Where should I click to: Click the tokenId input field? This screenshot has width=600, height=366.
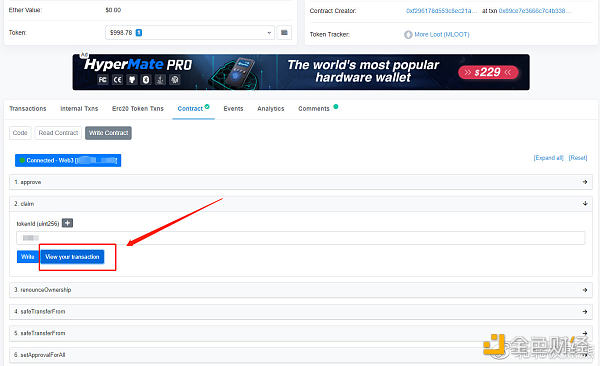(x=300, y=238)
